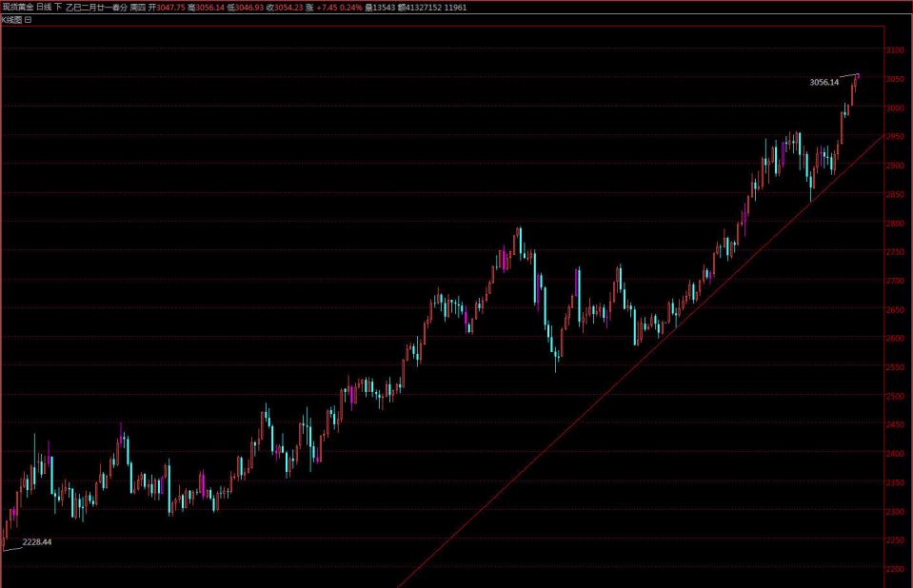Click the volume value 13543
Viewport: 913px width, 588px height.
(381, 6)
